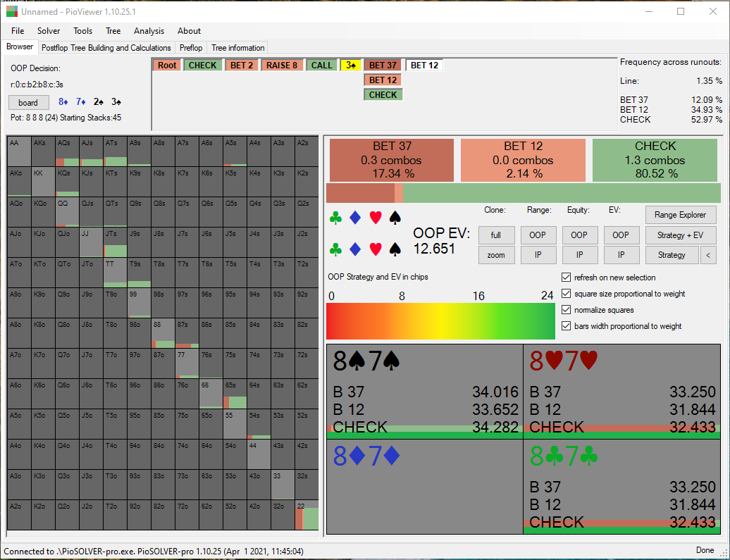The width and height of the screenshot is (730, 560).
Task: Select BET 37 node in the top line
Action: (x=383, y=66)
